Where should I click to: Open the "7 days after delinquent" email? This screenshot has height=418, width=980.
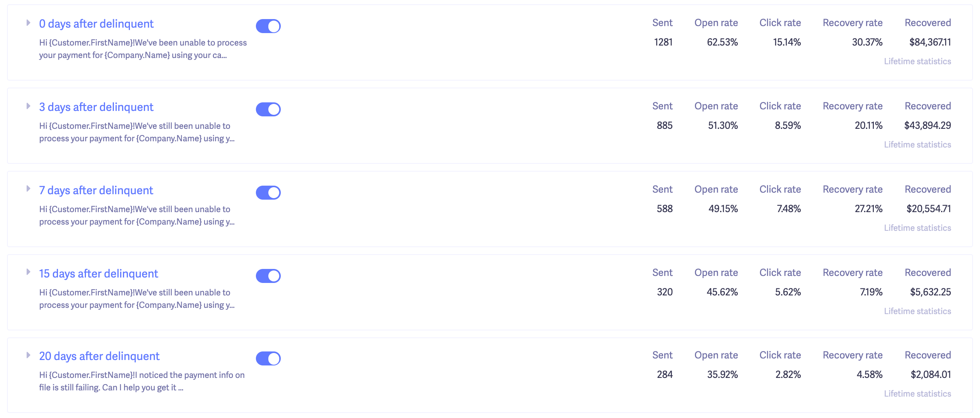click(x=96, y=190)
